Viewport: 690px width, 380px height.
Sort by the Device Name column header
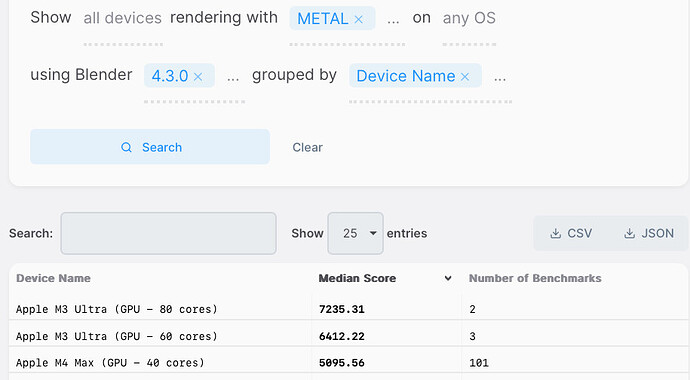[53, 278]
